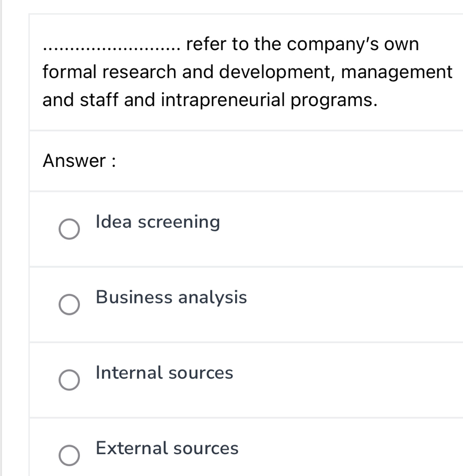This screenshot has height=476, width=463.
Task: Click the word 'management' in the question
Action: pyautogui.click(x=397, y=72)
